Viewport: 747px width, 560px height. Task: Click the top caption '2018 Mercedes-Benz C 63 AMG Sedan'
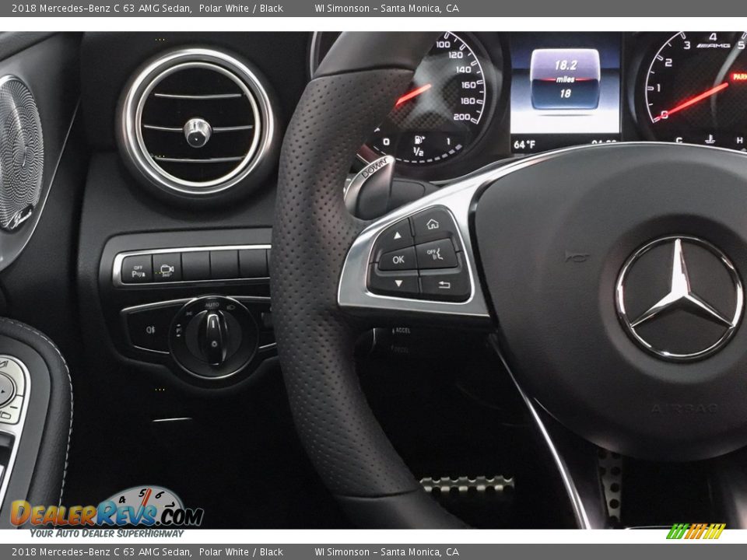tap(101, 8)
